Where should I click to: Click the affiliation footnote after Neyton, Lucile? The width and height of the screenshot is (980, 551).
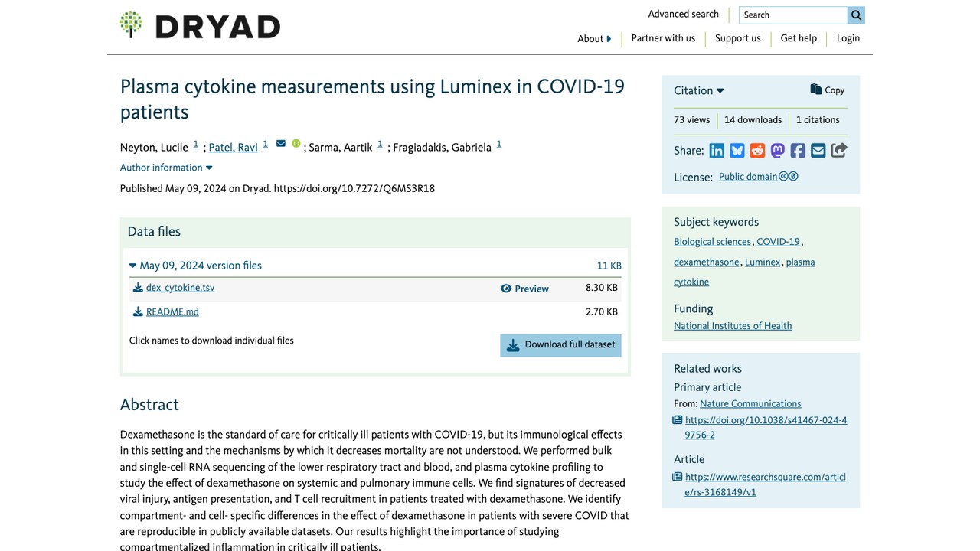point(195,144)
